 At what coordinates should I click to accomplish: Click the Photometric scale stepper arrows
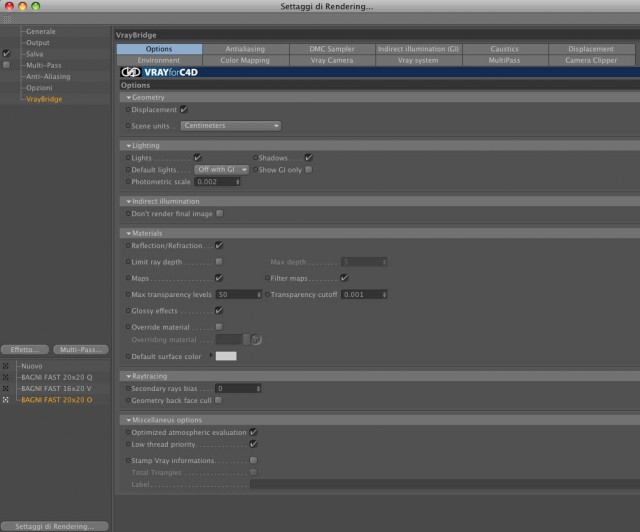238,182
